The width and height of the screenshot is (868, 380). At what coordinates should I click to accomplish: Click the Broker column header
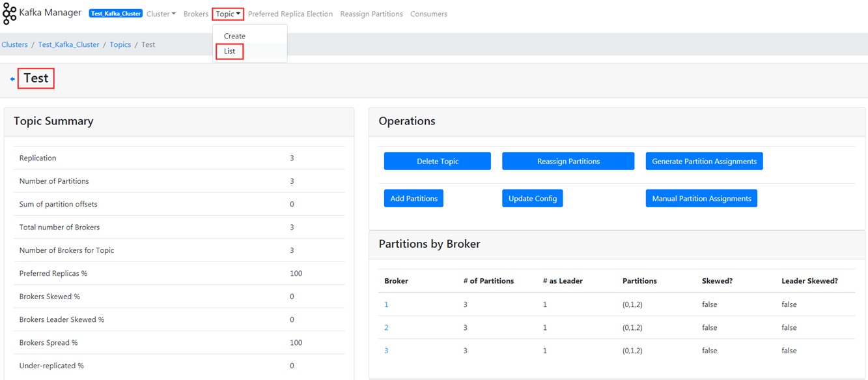click(x=397, y=281)
